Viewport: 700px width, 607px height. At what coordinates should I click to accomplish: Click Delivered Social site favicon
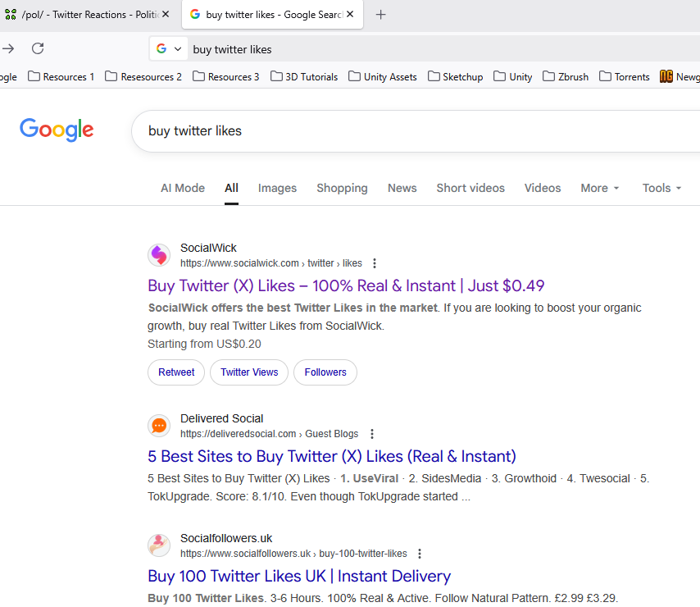159,426
